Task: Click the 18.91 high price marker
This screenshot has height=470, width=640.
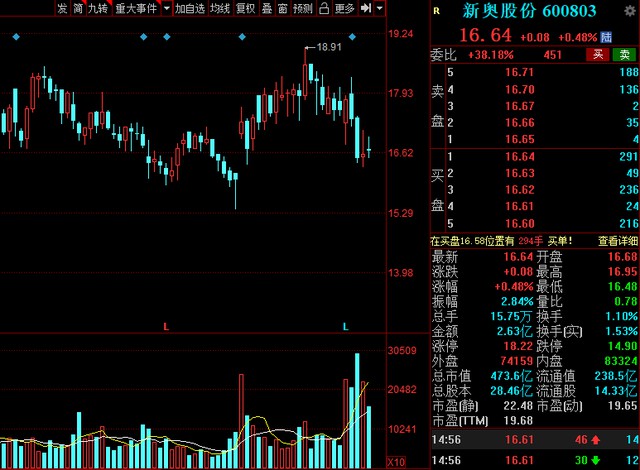Action: pyautogui.click(x=328, y=47)
